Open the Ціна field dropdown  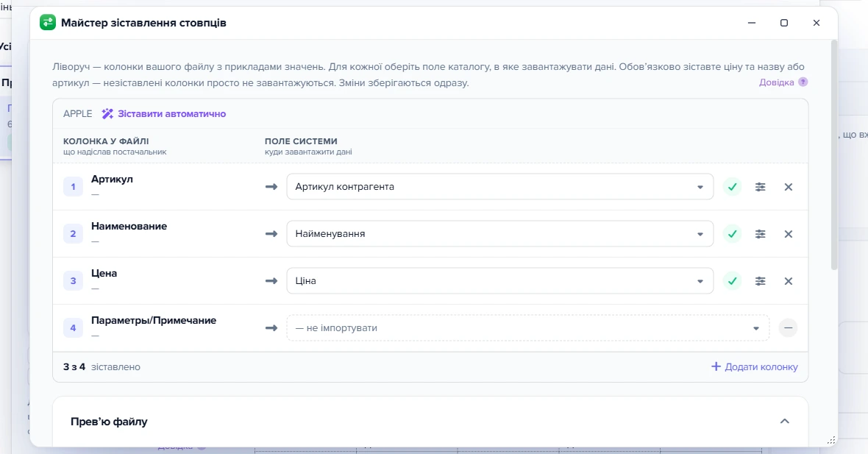(x=499, y=281)
